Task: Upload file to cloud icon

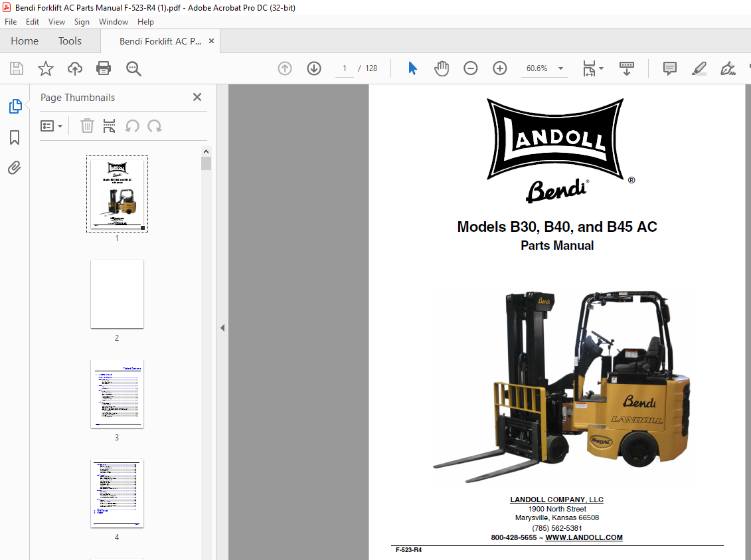Action: tap(75, 68)
